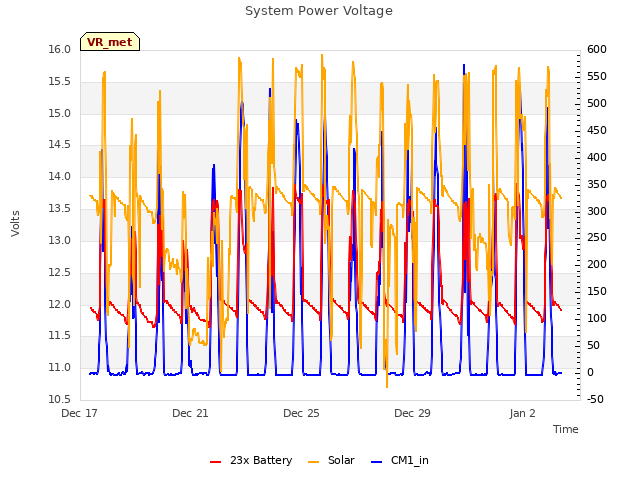Click the 11.5 left axis value
Screen dimensions: 640x480
pos(60,336)
